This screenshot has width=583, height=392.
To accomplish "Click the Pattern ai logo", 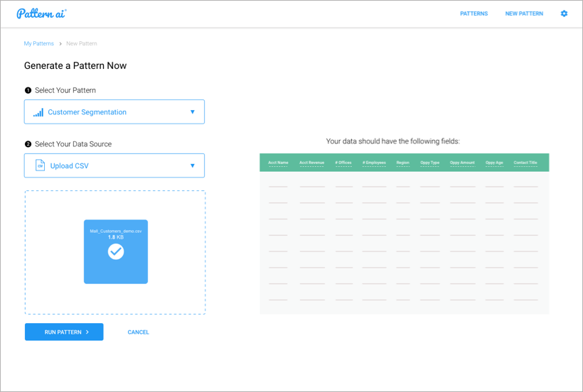I will [41, 13].
